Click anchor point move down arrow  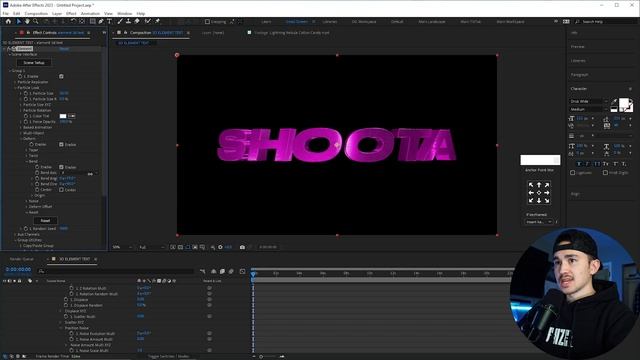[539, 200]
